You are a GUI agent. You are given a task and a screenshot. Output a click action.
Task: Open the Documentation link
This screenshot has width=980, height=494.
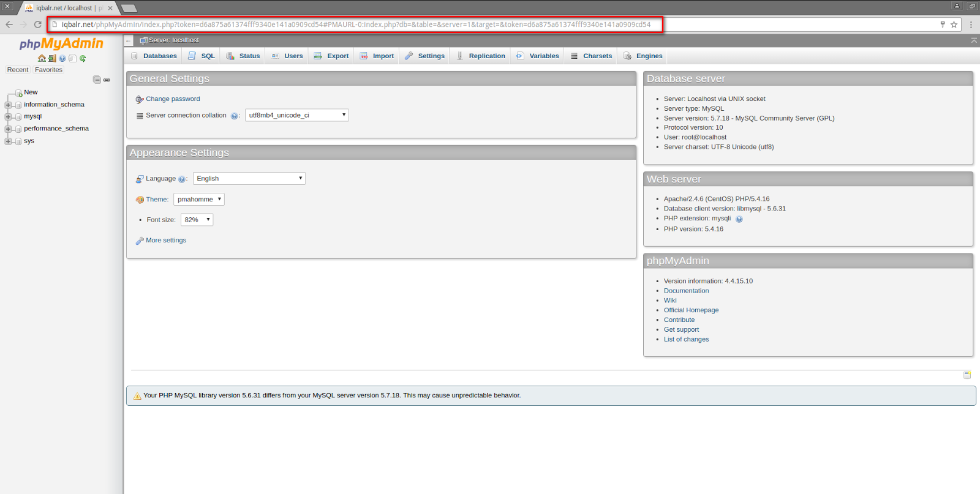686,291
